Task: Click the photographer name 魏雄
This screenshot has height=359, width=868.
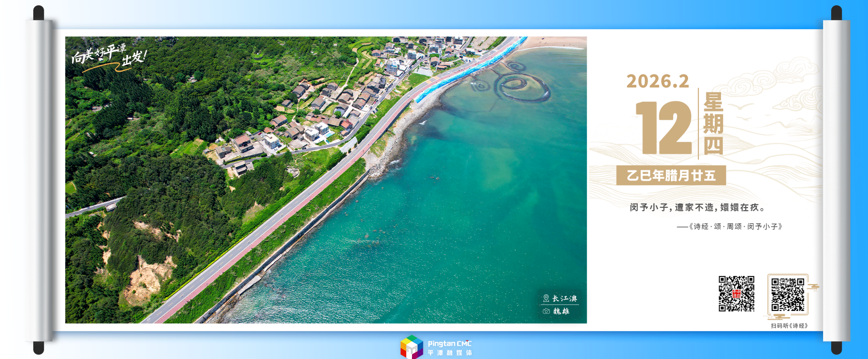Action: tap(561, 311)
